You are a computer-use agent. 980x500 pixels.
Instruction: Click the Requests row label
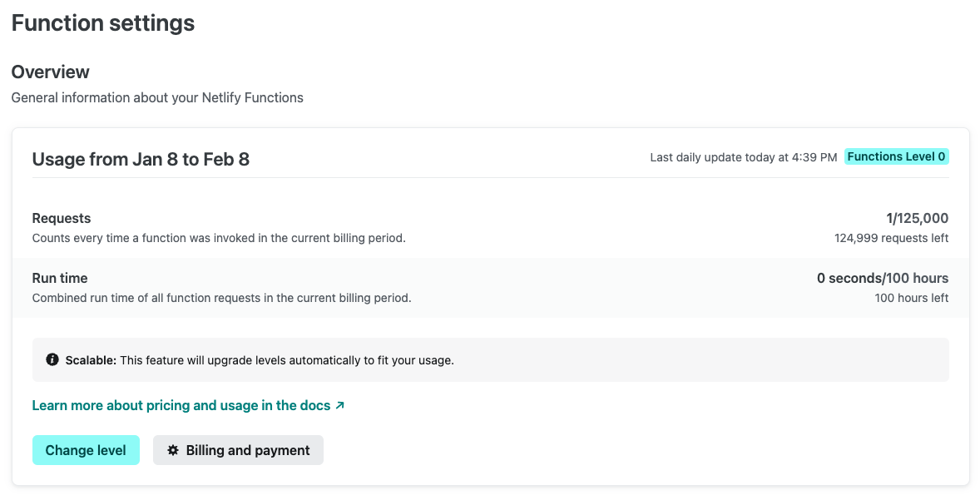62,218
